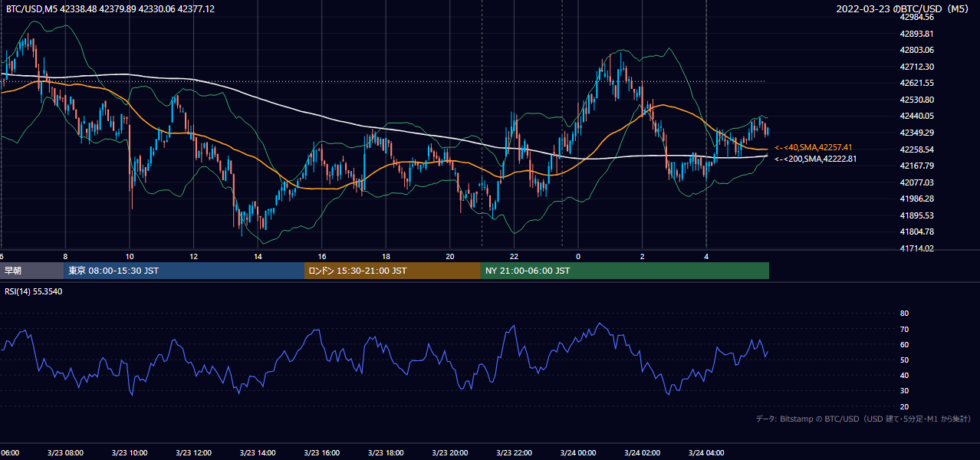This screenshot has height=460, width=980.
Task: Select the NY 21:00-06:00 JST session bar
Action: click(625, 271)
